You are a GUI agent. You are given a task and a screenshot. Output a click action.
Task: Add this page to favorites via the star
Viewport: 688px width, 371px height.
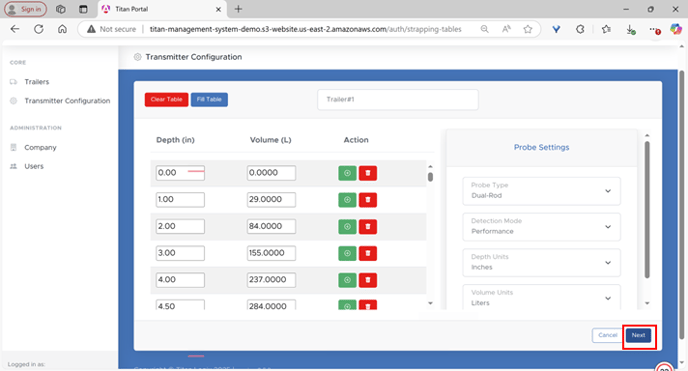point(527,29)
